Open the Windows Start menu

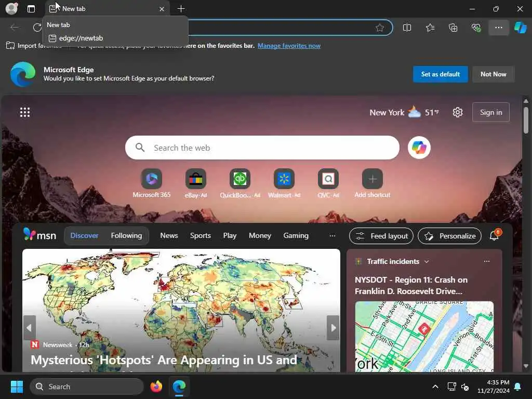(x=17, y=387)
